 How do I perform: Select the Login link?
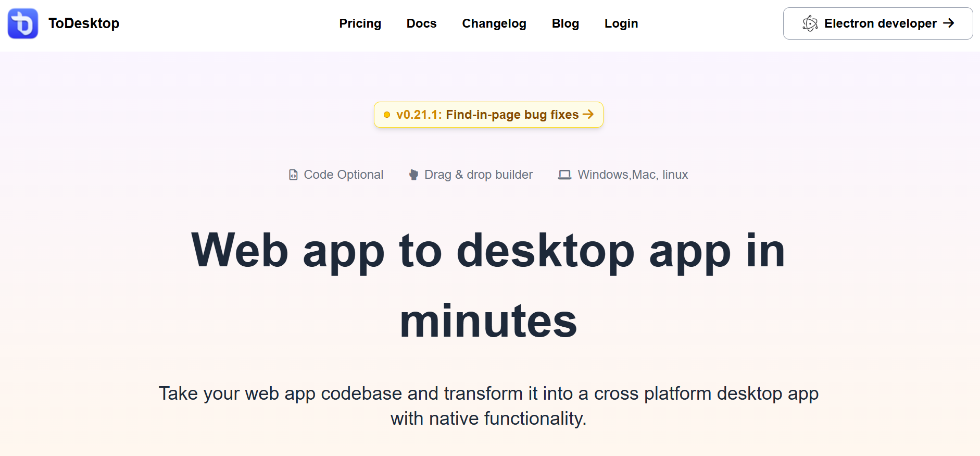[621, 23]
